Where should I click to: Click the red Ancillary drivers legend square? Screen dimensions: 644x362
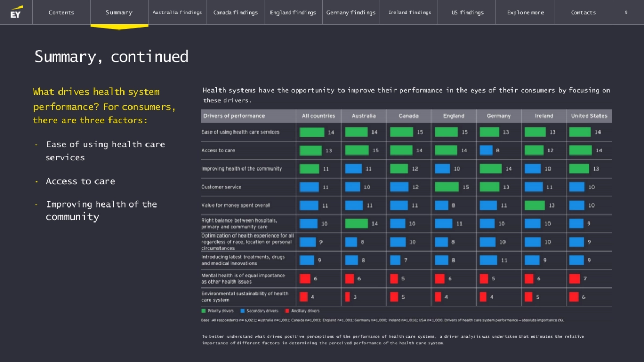[x=287, y=311]
